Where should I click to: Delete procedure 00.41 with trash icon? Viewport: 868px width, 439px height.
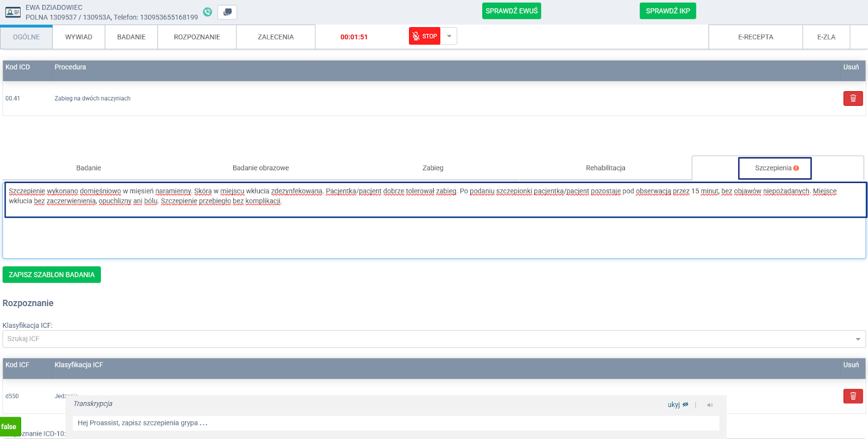853,98
